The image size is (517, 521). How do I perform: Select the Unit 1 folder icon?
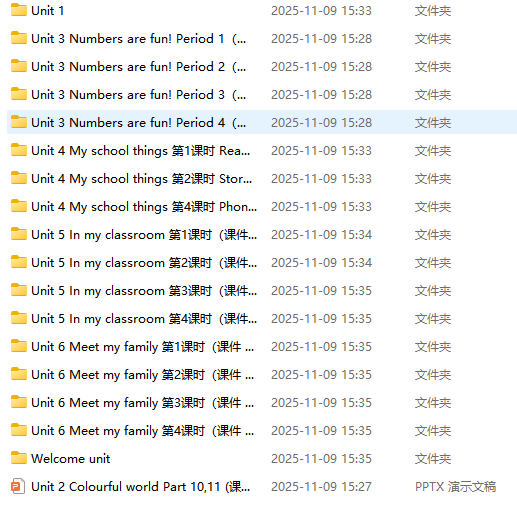[19, 10]
